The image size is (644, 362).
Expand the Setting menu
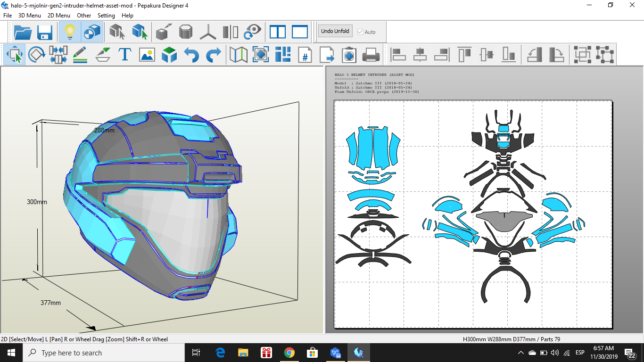click(x=106, y=16)
